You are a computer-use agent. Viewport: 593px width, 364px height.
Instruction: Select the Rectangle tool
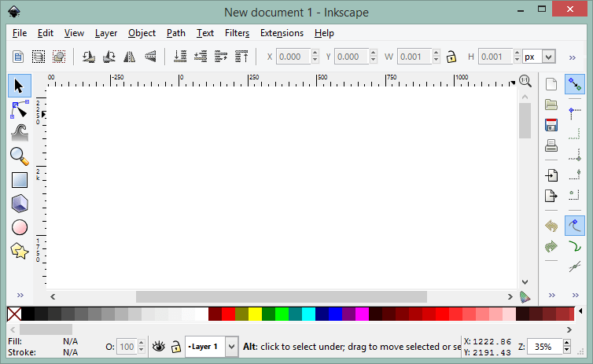[x=20, y=180]
